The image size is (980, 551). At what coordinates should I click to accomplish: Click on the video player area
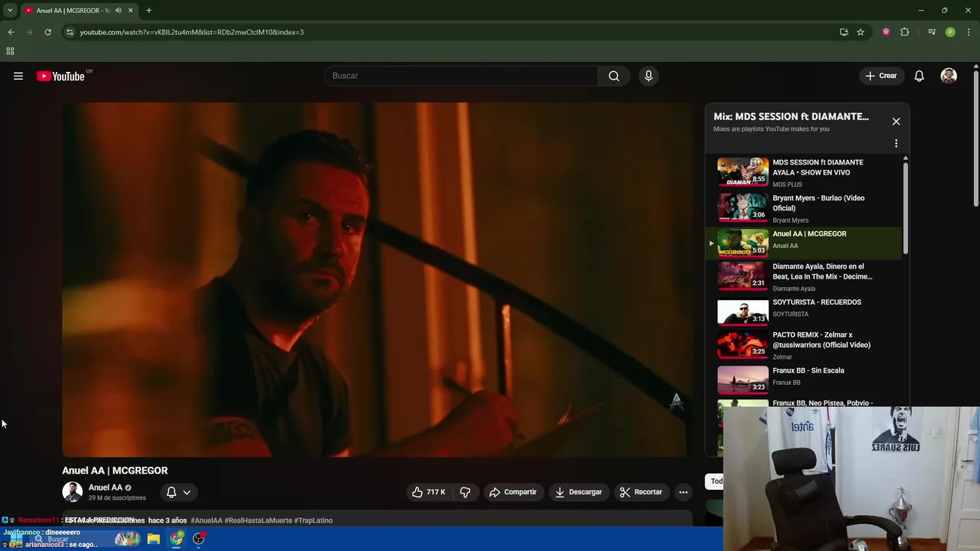tap(377, 279)
